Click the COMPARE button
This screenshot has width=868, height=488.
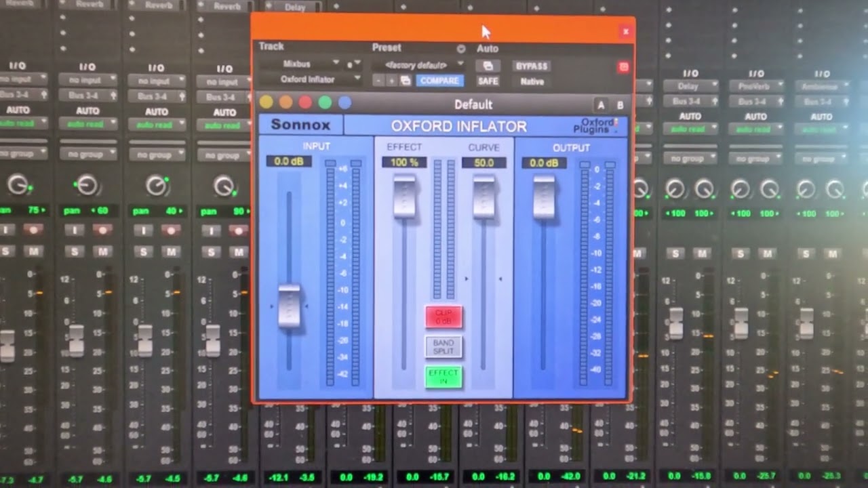439,81
